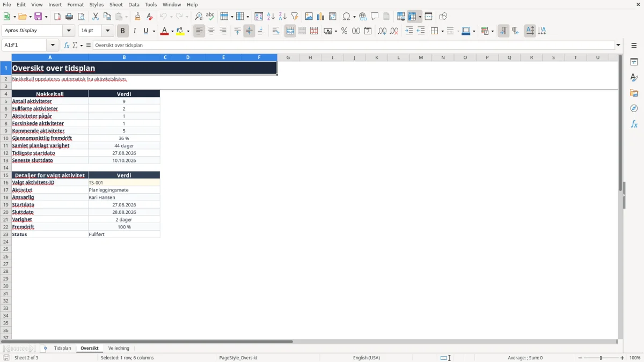Cut selection with scissors icon
644x362 pixels.
pos(96,17)
